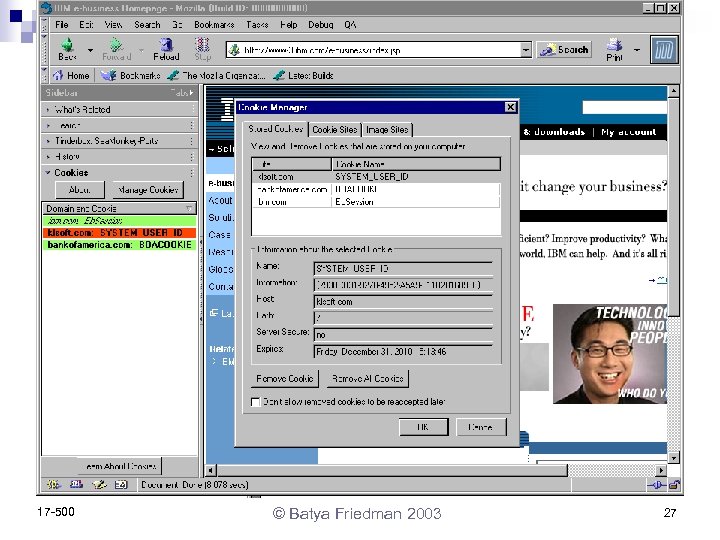720x540 pixels.
Task: Click the Mail icon in status bar
Action: tap(76, 484)
